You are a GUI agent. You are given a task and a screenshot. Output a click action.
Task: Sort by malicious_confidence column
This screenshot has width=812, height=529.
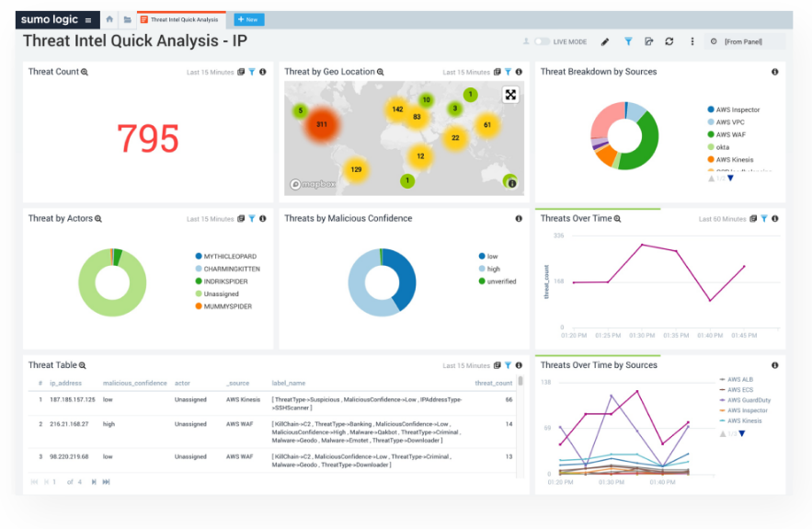[134, 384]
